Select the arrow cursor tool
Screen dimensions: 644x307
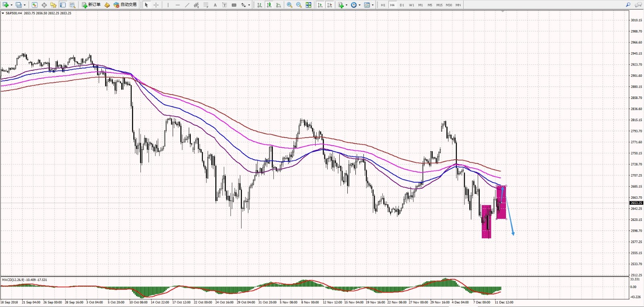point(147,5)
